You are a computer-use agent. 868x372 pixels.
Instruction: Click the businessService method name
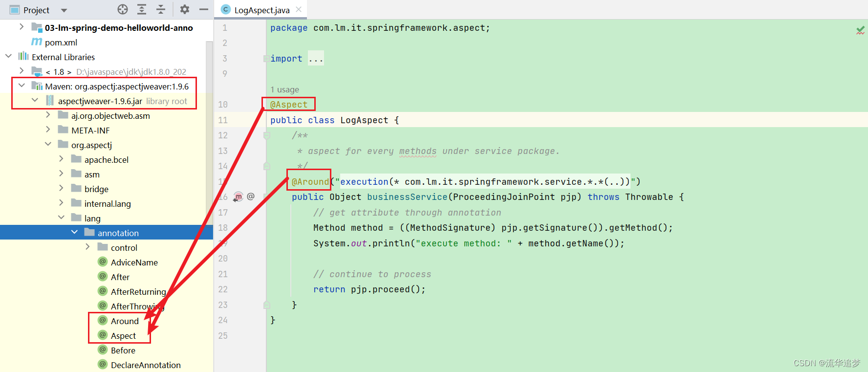[x=407, y=197]
